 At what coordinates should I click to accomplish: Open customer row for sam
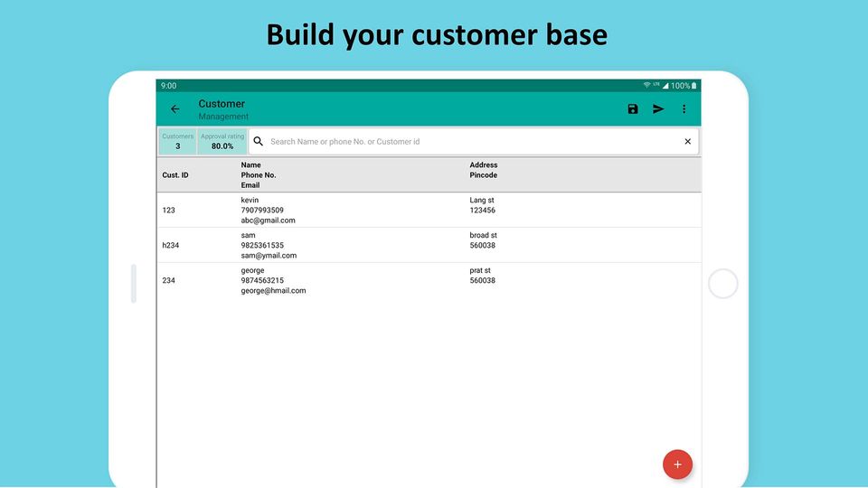pos(429,245)
